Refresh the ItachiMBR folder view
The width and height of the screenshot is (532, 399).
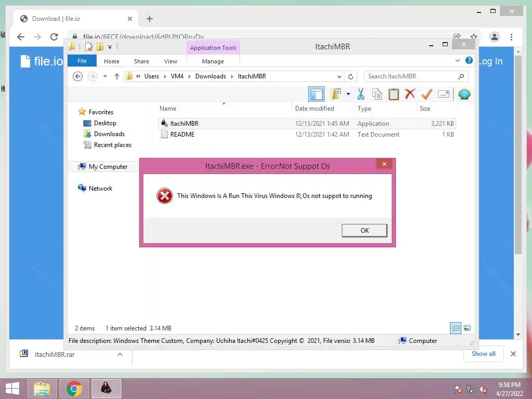[351, 76]
